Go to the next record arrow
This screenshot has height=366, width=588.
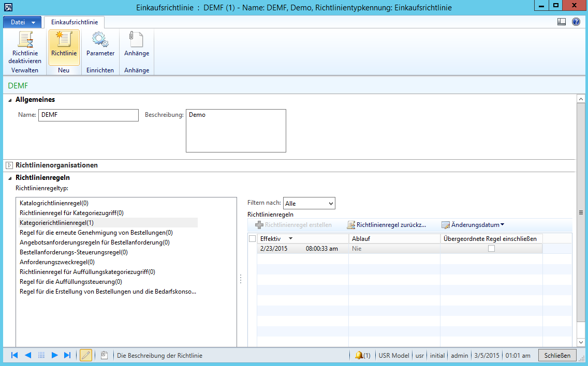coord(54,355)
